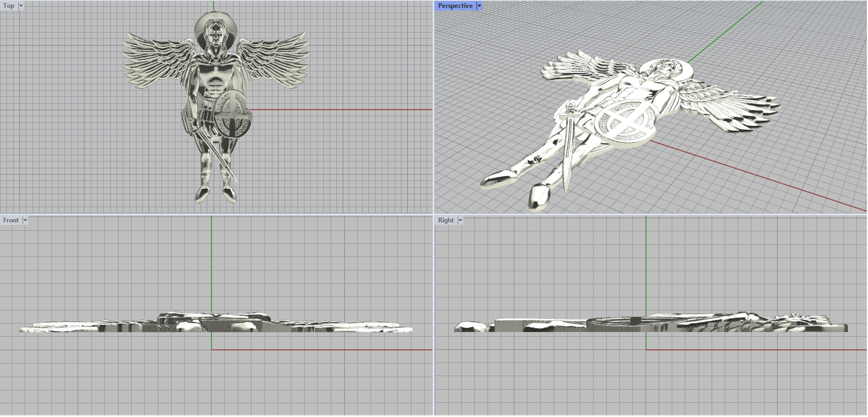Open the Front viewport dropdown arrow
The width and height of the screenshot is (868, 417).
(x=25, y=220)
